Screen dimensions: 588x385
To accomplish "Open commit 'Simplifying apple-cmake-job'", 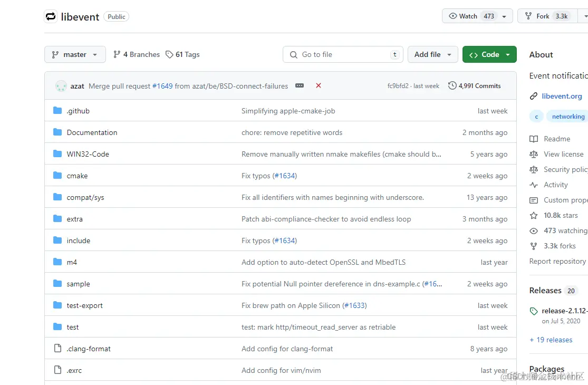I will pos(288,111).
